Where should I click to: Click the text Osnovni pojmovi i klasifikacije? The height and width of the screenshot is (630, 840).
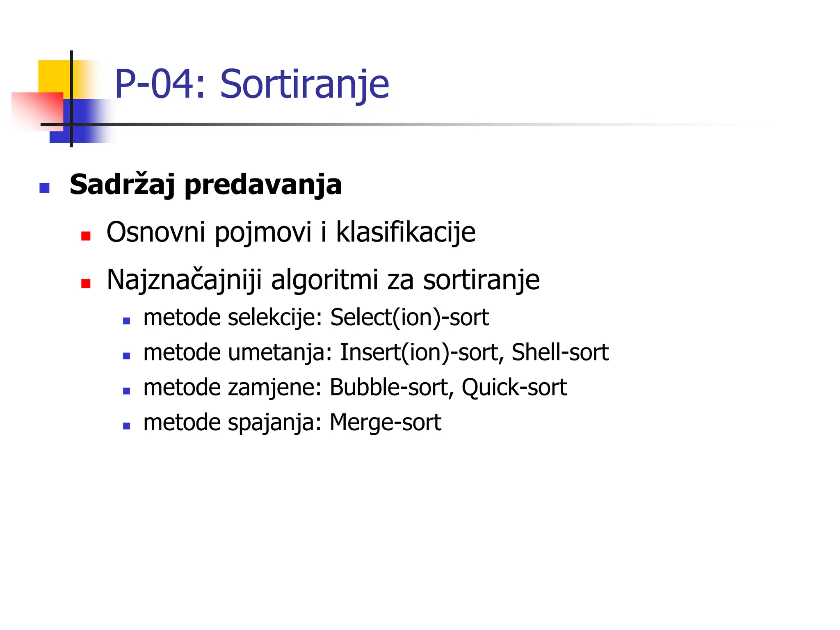click(x=291, y=233)
